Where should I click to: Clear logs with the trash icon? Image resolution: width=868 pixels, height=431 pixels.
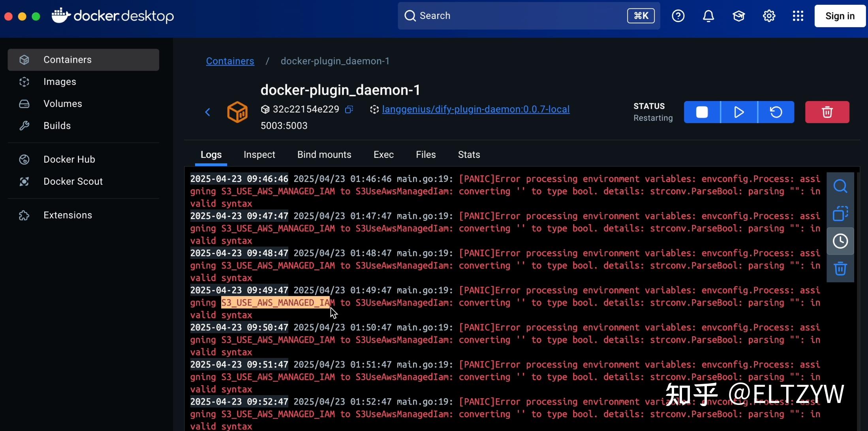point(840,268)
